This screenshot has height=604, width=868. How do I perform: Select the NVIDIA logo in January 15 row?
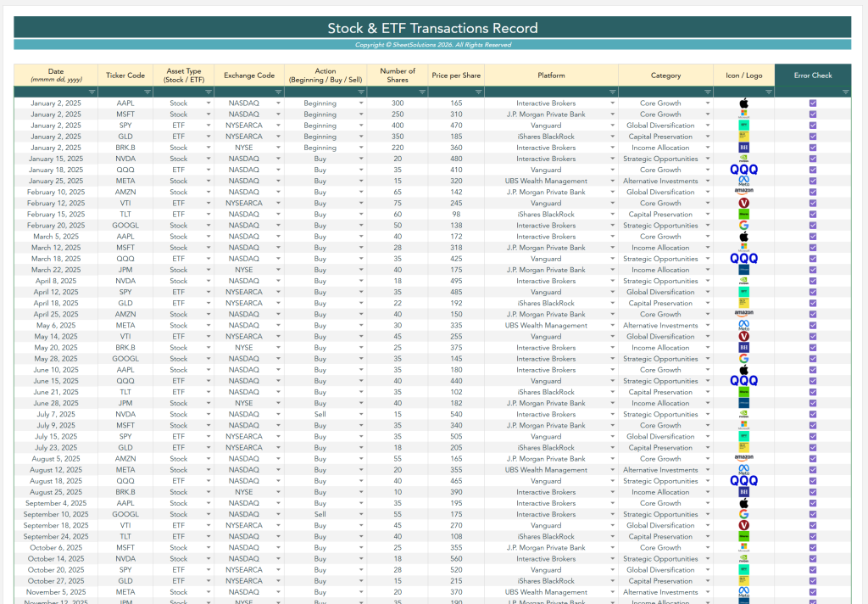[744, 159]
